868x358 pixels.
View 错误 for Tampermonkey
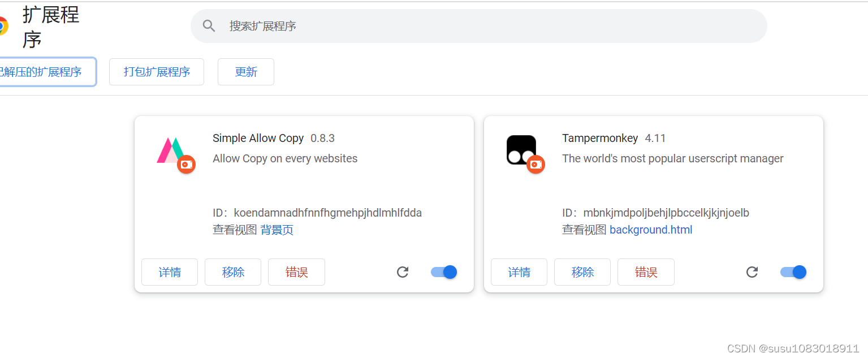click(646, 272)
